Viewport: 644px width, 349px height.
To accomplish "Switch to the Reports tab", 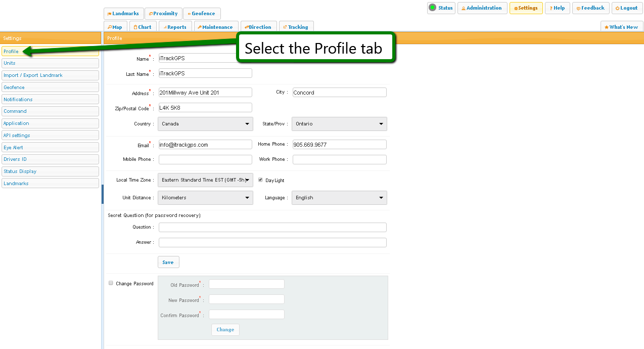I will (175, 27).
